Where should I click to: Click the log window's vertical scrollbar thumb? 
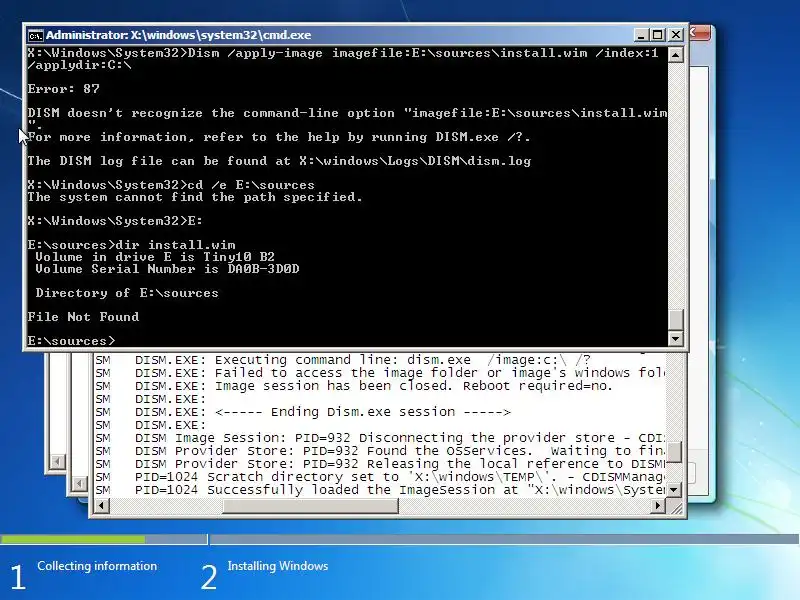point(674,452)
